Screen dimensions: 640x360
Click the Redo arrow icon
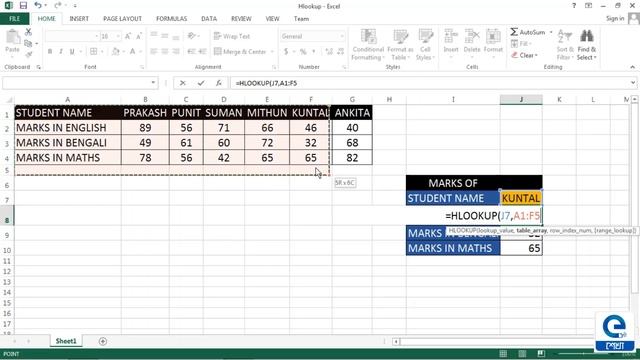click(58, 5)
